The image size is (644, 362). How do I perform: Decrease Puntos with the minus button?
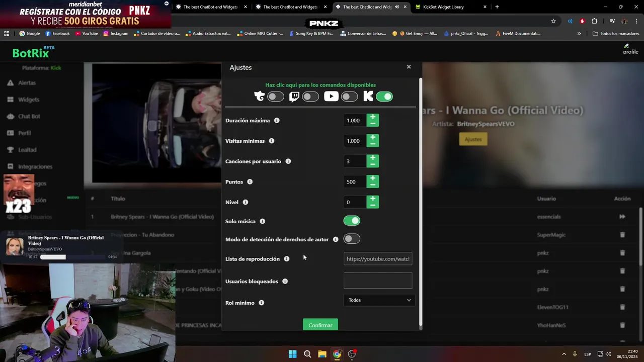[x=373, y=185]
